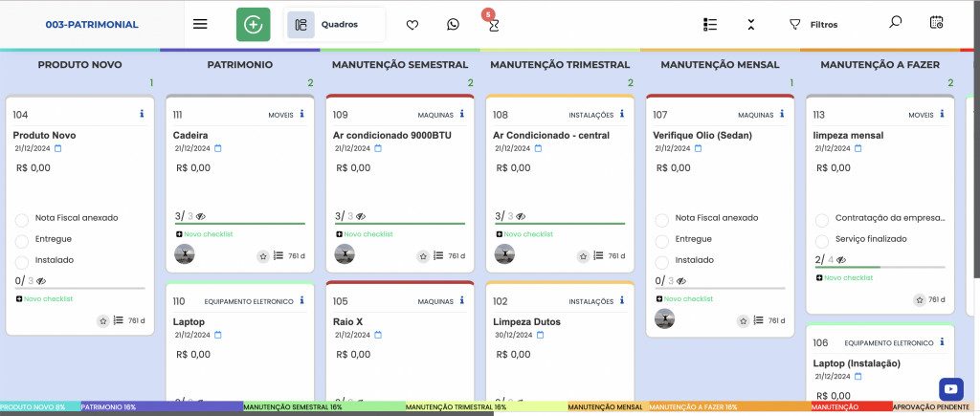Viewport: 980px width, 416px height.
Task: Switch to list view icon
Action: [x=709, y=24]
